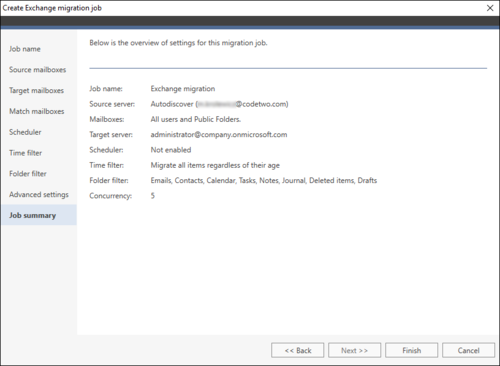The height and width of the screenshot is (366, 500).
Task: Close the Create Exchange migration job dialog
Action: point(490,8)
